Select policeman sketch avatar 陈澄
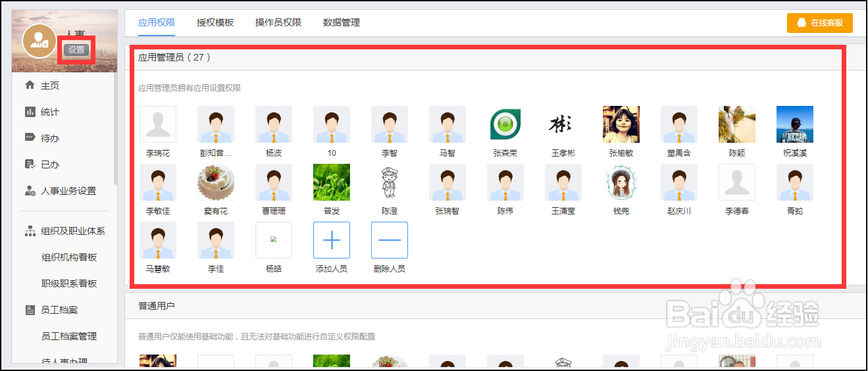 (x=390, y=182)
